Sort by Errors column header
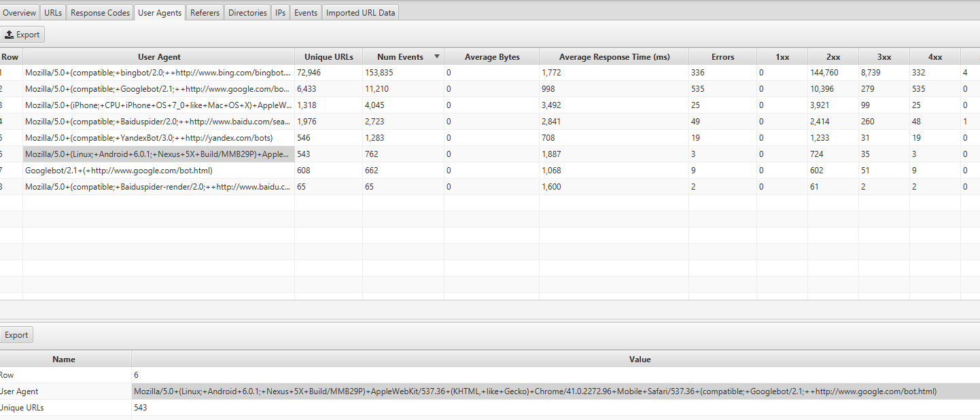980x420 pixels. (x=723, y=57)
